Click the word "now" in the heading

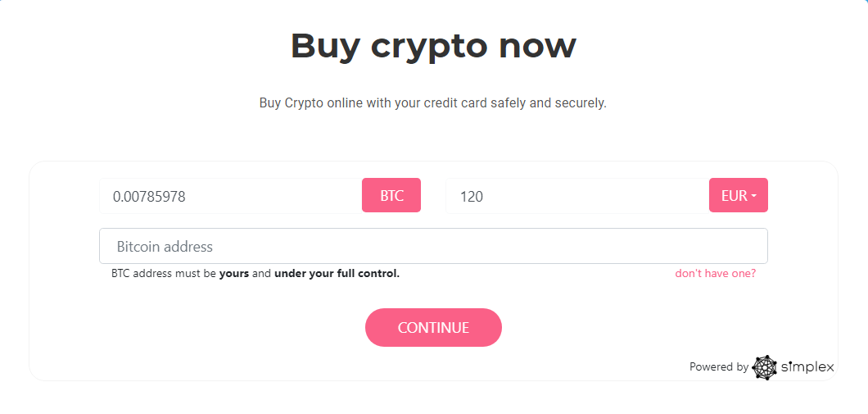click(538, 46)
